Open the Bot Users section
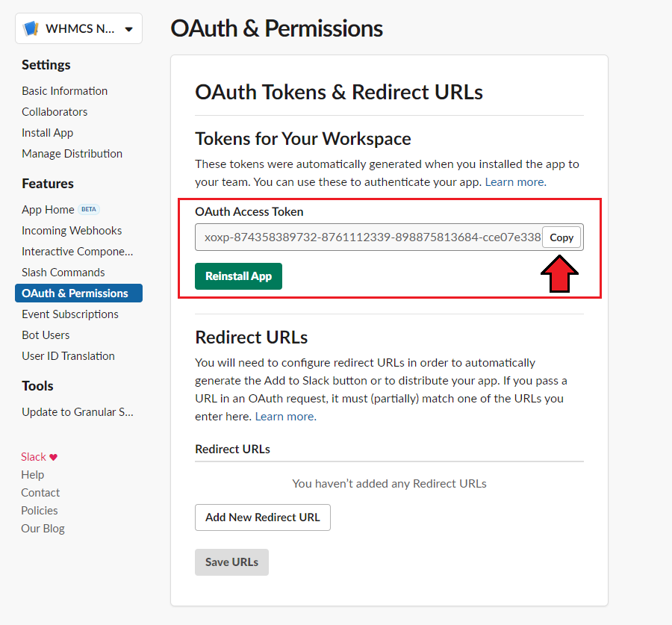The width and height of the screenshot is (672, 625). click(46, 335)
